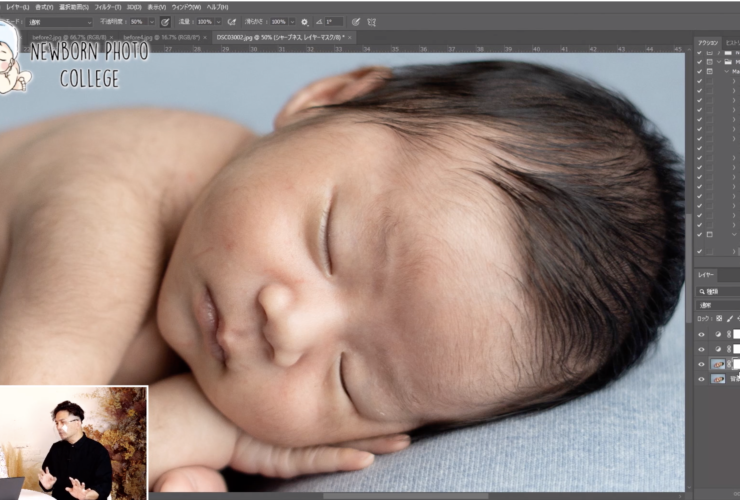Screen dimensions: 740x500
Task: Close the before2.jpg document tab
Action: 111,37
